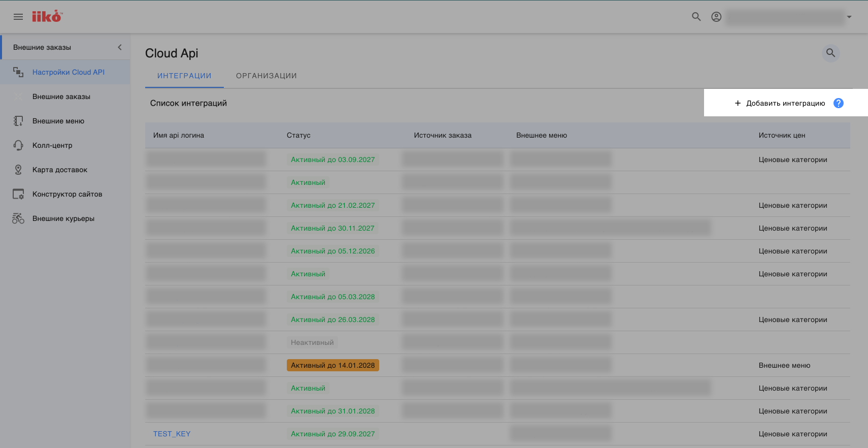
Task: Open Конструктор сайтов section
Action: (x=67, y=194)
